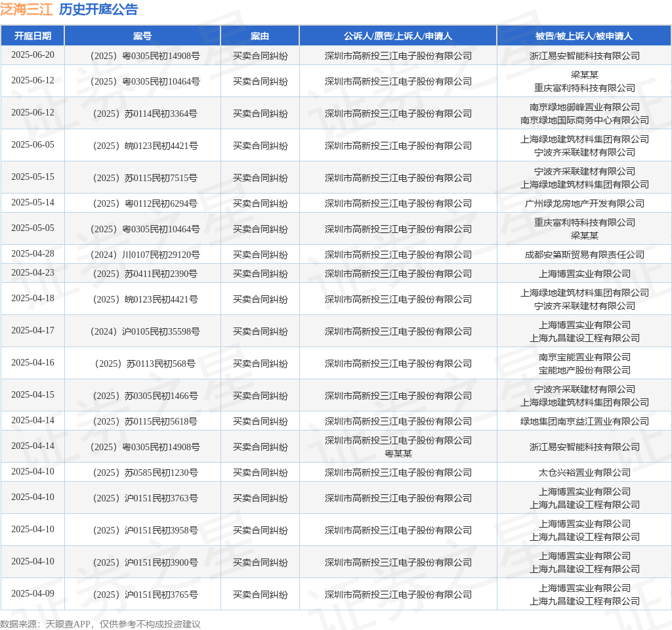Click defendant 太仓兴裕置业有限公司
This screenshot has width=672, height=630.
click(x=584, y=472)
